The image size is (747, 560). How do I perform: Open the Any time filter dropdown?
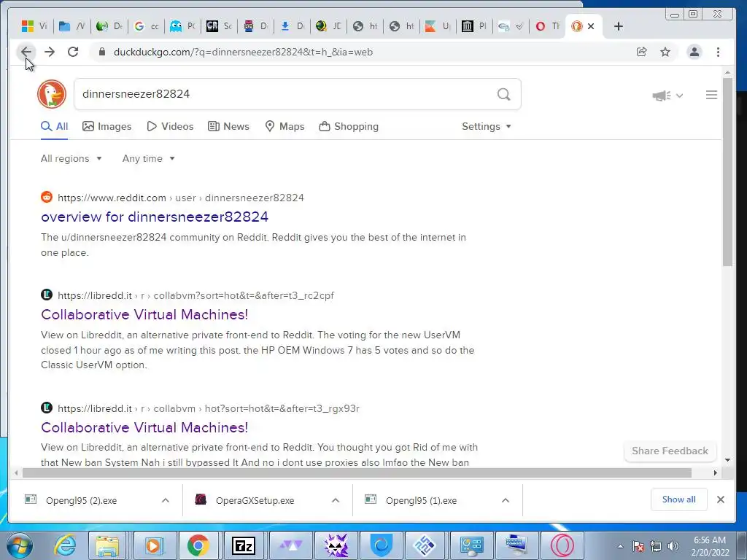pyautogui.click(x=148, y=158)
